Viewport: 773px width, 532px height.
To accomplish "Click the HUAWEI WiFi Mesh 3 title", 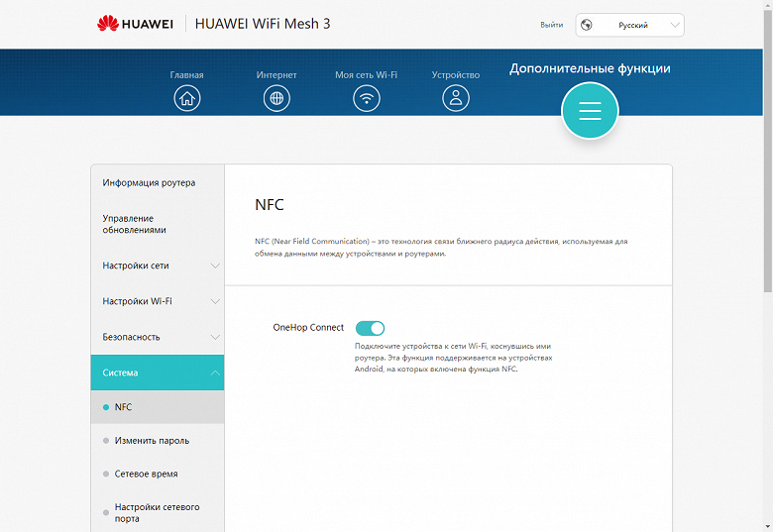I will [263, 24].
